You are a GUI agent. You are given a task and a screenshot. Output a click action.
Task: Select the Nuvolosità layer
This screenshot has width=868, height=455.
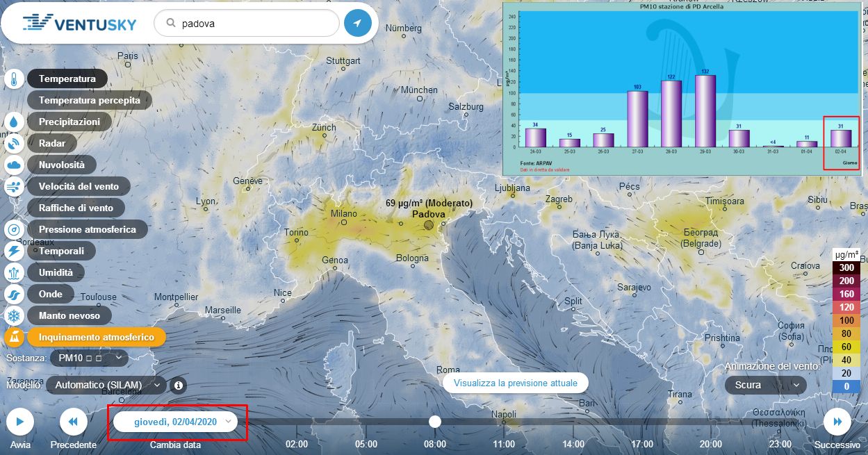(x=62, y=165)
